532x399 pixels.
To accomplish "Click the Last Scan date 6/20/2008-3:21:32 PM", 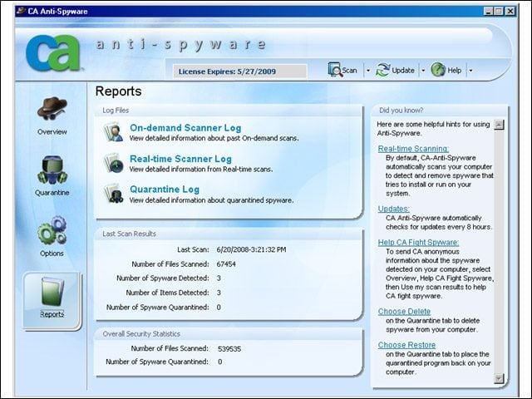I will tap(251, 249).
